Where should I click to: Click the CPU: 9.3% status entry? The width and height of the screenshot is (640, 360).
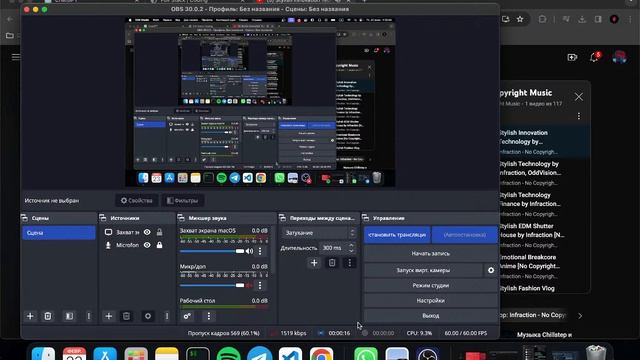coord(419,333)
